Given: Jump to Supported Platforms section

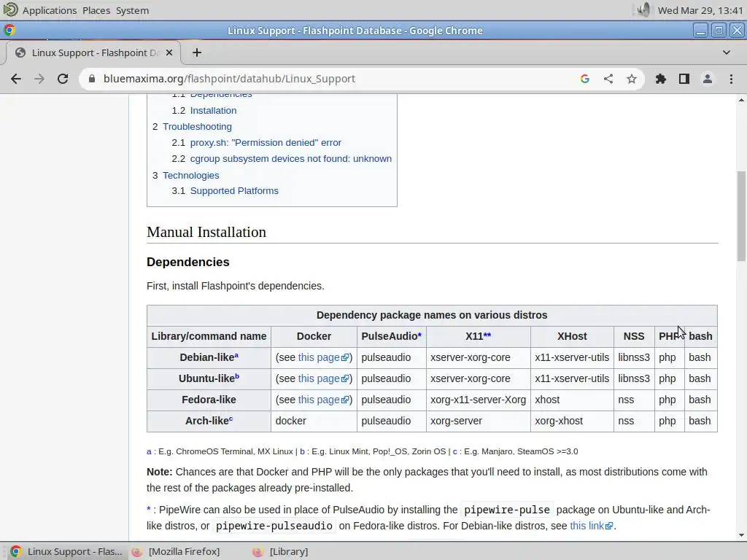Looking at the screenshot, I should click(x=234, y=190).
